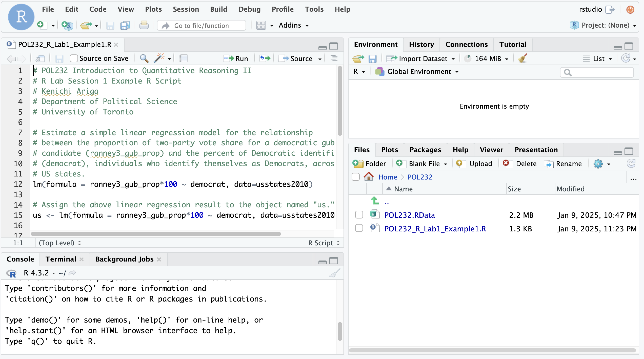Clear the console with the broom icon
The height and width of the screenshot is (359, 644).
tap(335, 273)
